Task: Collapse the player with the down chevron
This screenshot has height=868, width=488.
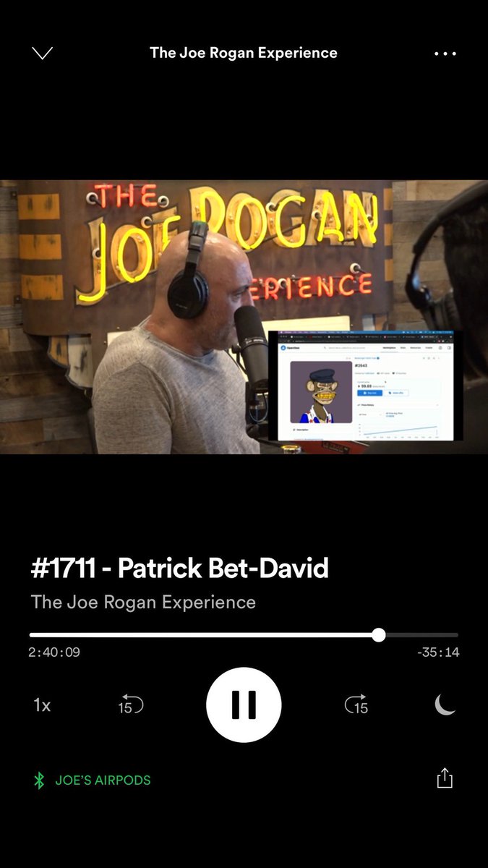Action: [x=43, y=54]
